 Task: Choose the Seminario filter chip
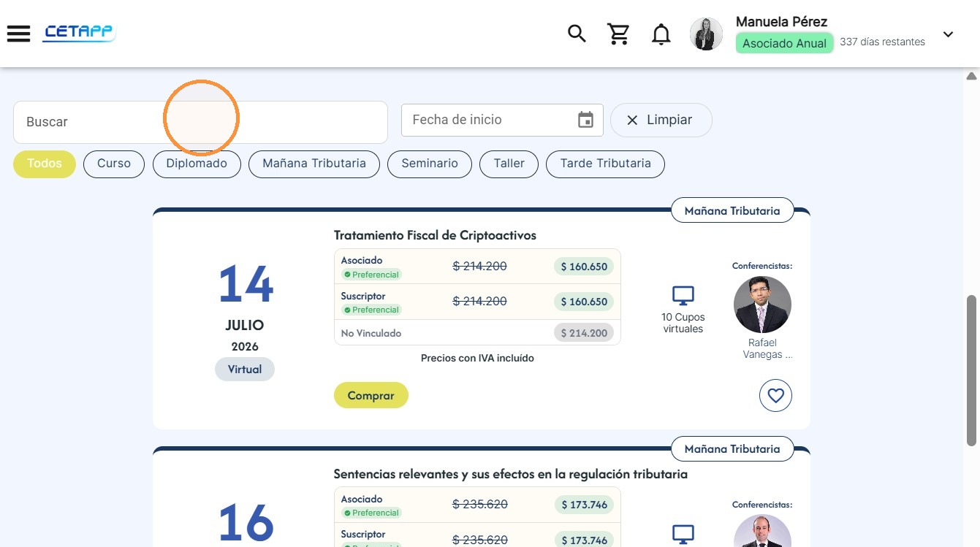pos(430,164)
